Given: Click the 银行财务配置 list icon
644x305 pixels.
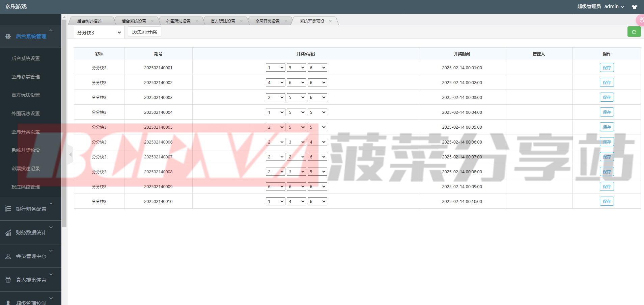Looking at the screenshot, I should click(x=8, y=209).
